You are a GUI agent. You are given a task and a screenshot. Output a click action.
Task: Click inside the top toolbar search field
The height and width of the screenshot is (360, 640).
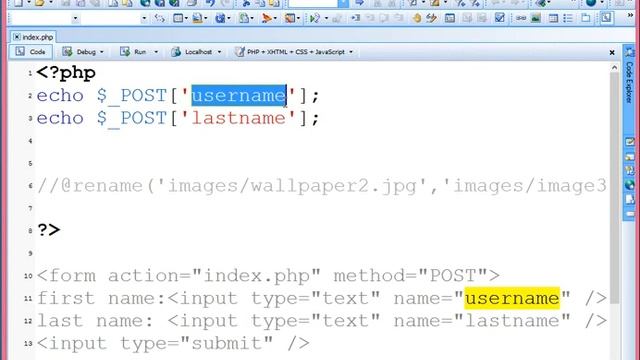point(313,3)
